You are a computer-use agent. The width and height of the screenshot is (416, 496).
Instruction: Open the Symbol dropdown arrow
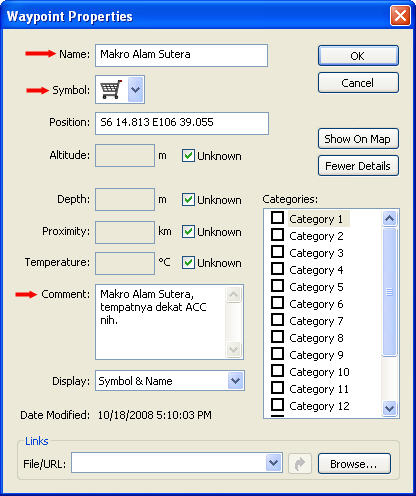pyautogui.click(x=135, y=89)
